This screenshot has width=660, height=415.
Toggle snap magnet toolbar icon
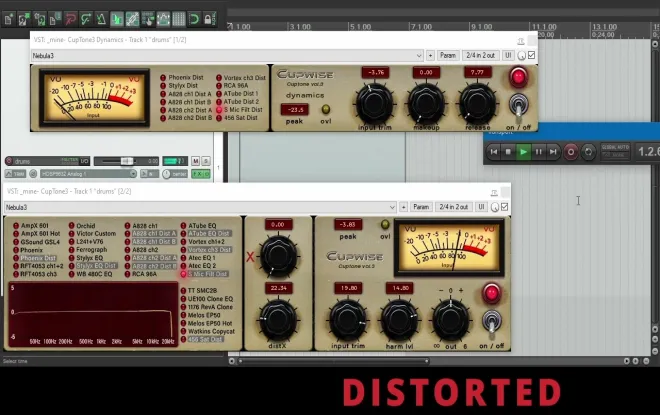click(194, 19)
